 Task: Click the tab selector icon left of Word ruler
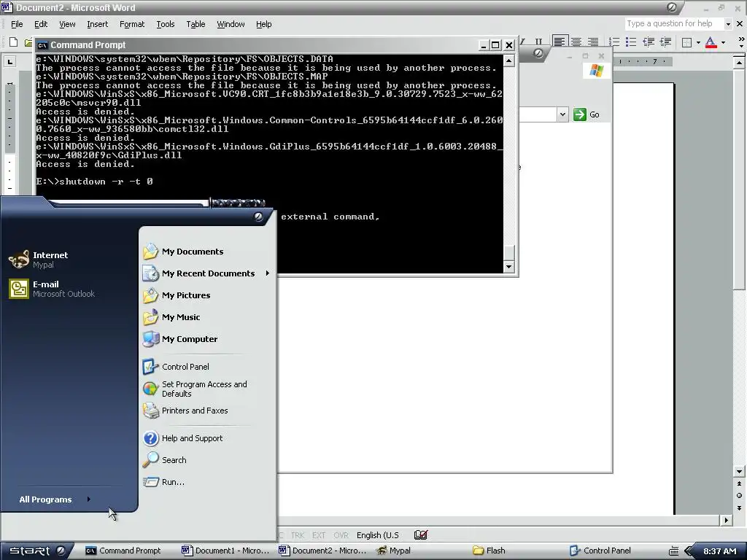tap(10, 61)
